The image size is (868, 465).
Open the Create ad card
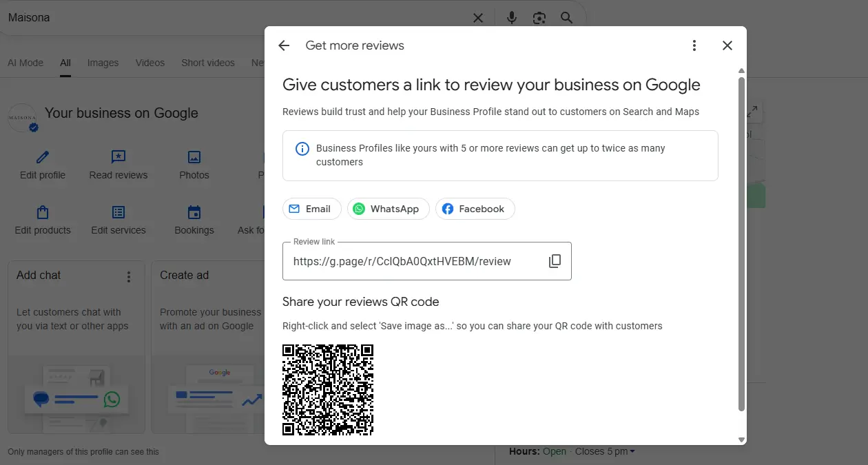pyautogui.click(x=207, y=347)
